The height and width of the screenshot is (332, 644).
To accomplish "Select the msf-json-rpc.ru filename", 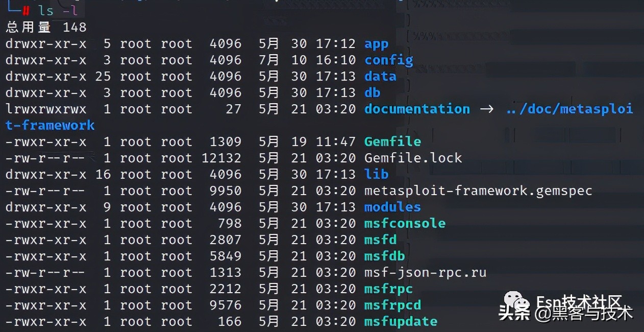I will tap(425, 272).
